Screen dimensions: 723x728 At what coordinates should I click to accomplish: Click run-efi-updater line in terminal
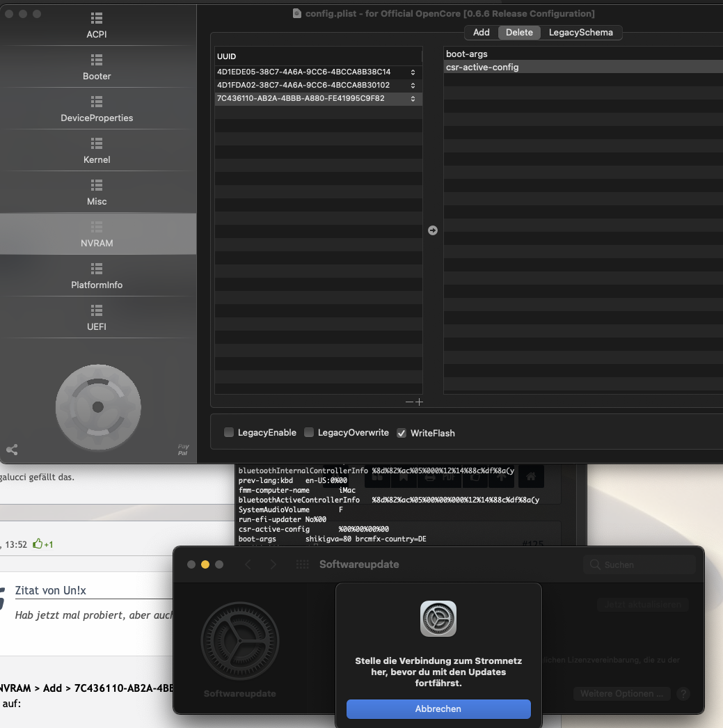282,519
